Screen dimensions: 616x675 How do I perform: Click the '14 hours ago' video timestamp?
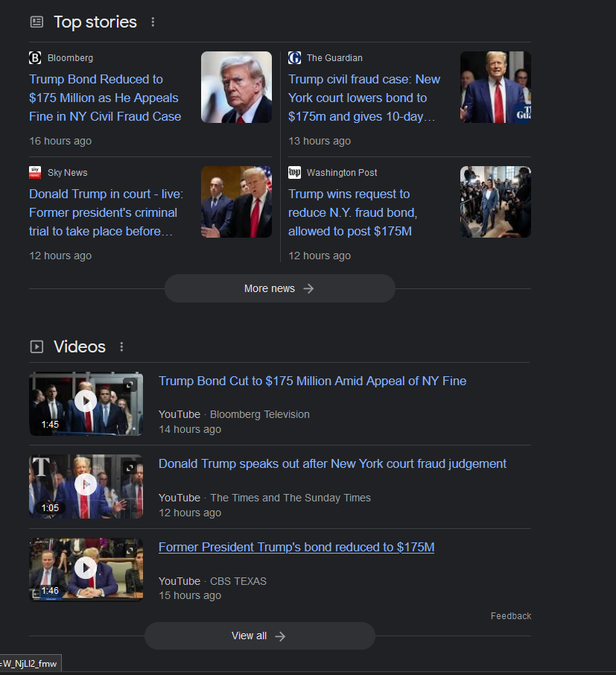[190, 430]
